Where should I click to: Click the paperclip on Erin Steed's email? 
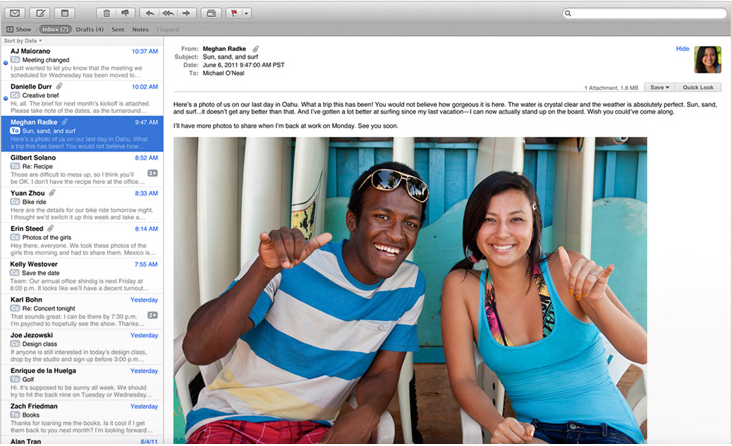[50, 228]
